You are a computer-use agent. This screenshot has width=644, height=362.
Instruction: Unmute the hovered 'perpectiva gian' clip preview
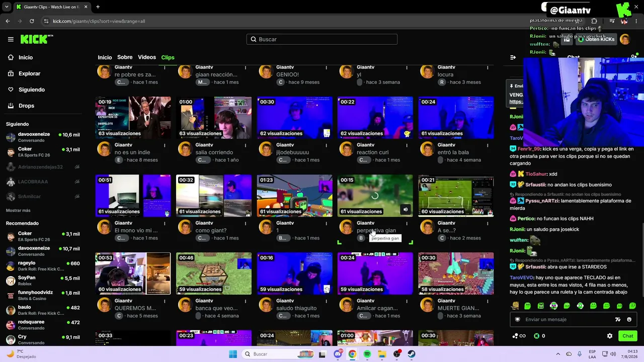pyautogui.click(x=406, y=210)
